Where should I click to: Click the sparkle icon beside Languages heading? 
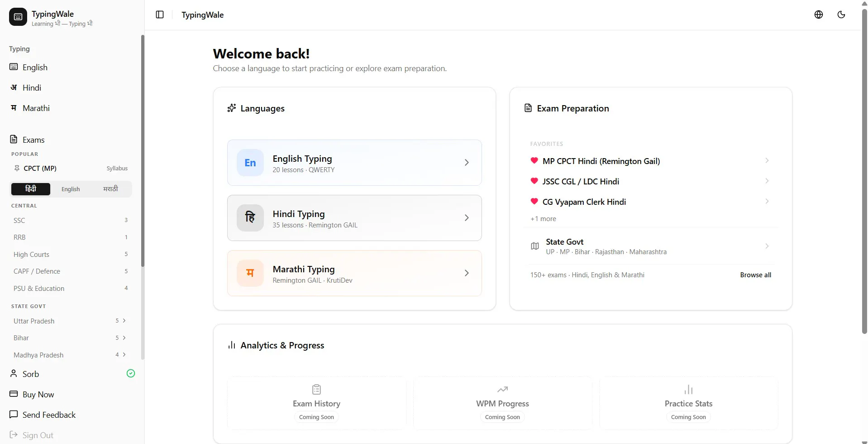tap(232, 108)
